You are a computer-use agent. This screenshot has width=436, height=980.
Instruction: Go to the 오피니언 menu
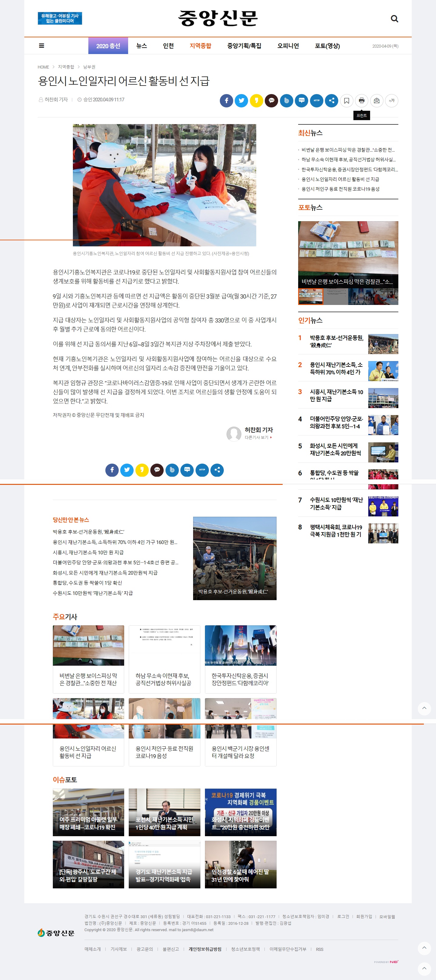tap(288, 46)
